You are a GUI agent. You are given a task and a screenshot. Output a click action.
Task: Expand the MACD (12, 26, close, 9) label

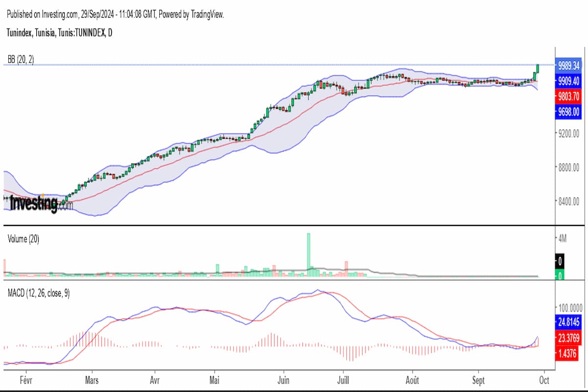click(x=38, y=294)
